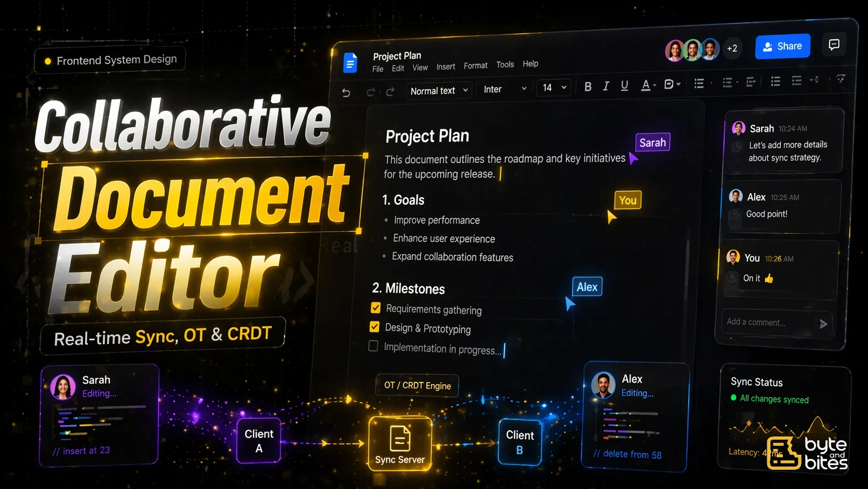Image resolution: width=868 pixels, height=489 pixels.
Task: Open the Inter font dropdown
Action: pyautogui.click(x=505, y=89)
